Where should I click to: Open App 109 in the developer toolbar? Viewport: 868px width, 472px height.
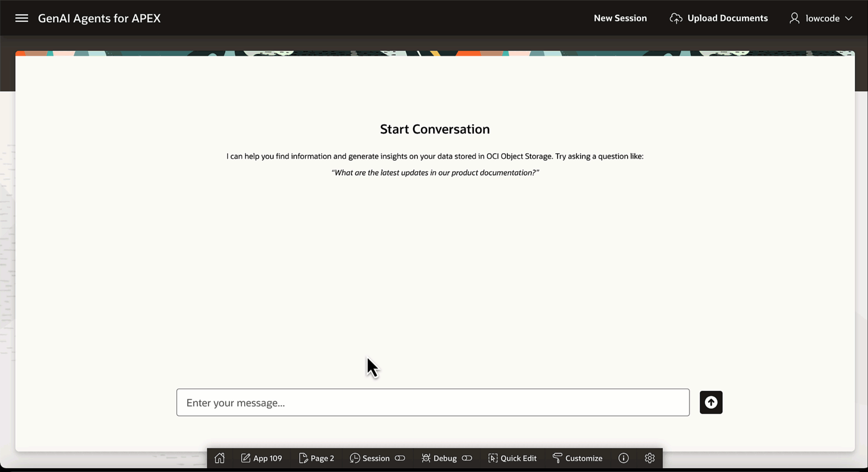(261, 458)
